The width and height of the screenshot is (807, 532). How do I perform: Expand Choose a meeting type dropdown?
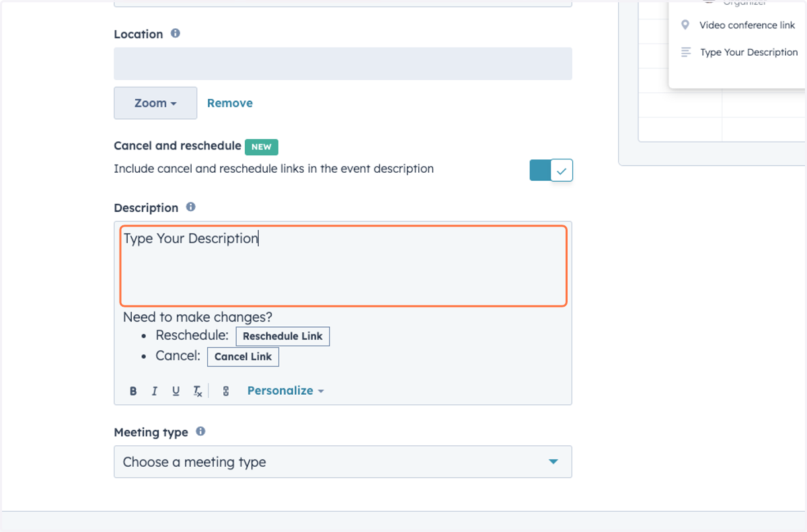point(343,462)
